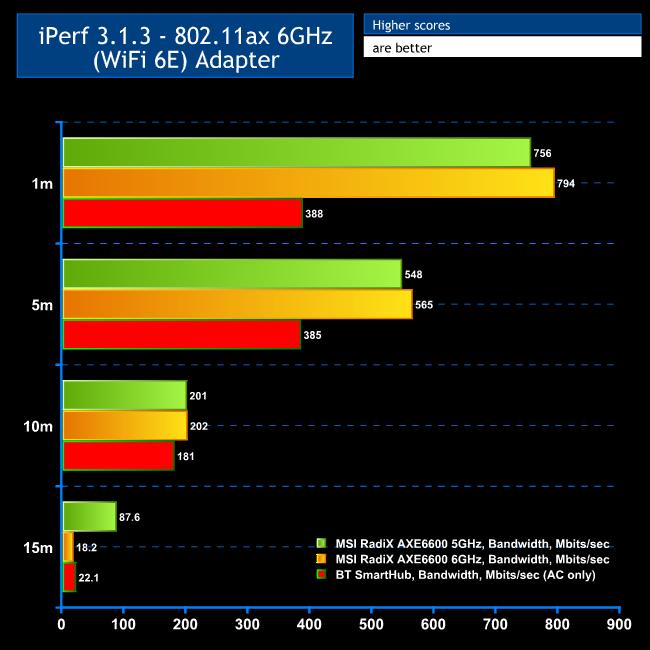650x650 pixels.
Task: Select the 15m red bar of 22.1
Action: [69, 577]
